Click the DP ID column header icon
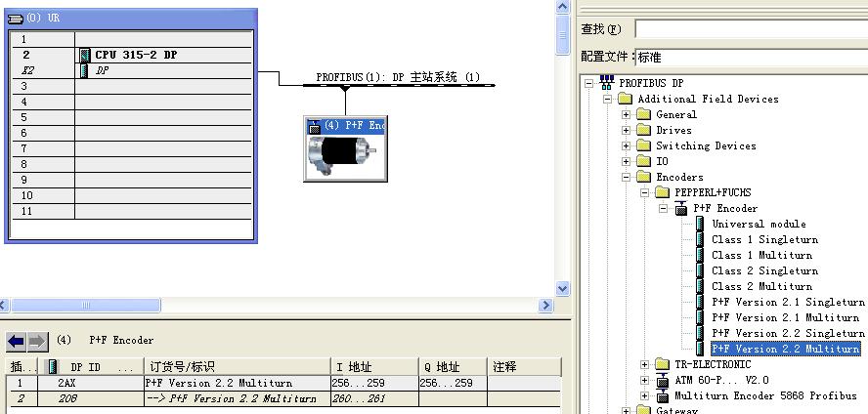Image resolution: width=868 pixels, height=414 pixels. (53, 366)
